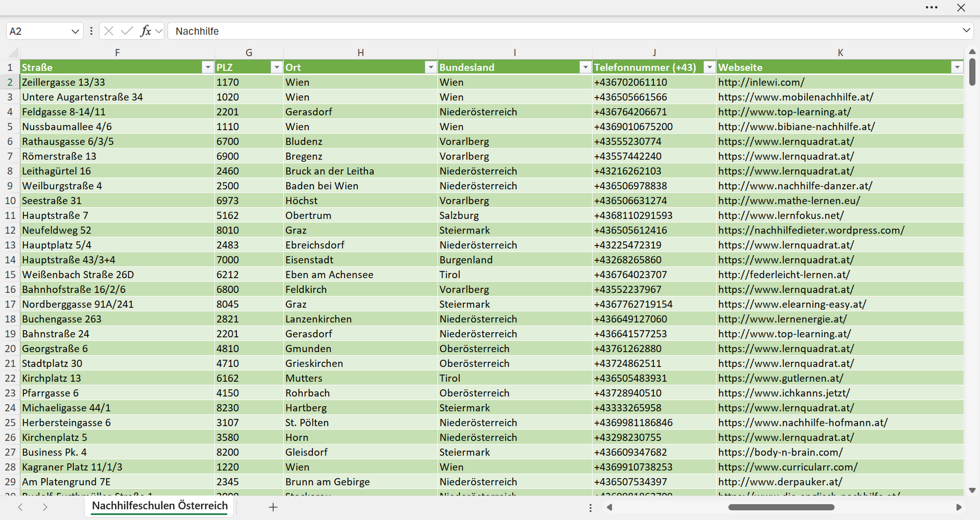This screenshot has height=520, width=980.
Task: Click the cancel entry X icon in formula bar
Action: pos(109,31)
